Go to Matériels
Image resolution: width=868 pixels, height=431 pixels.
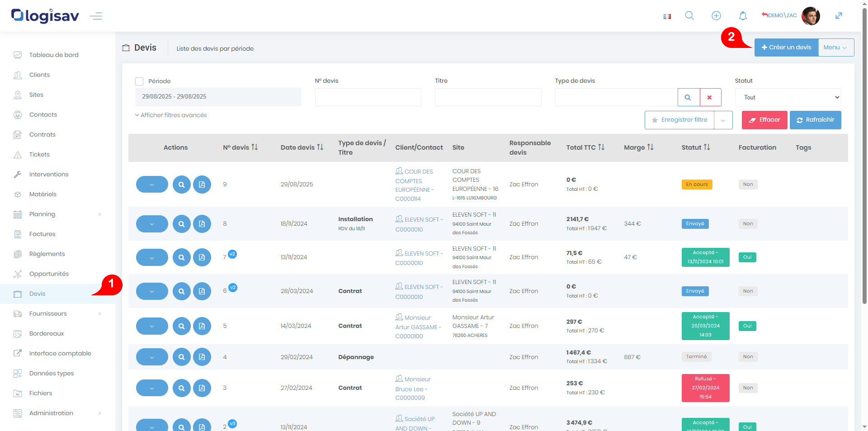pyautogui.click(x=42, y=194)
